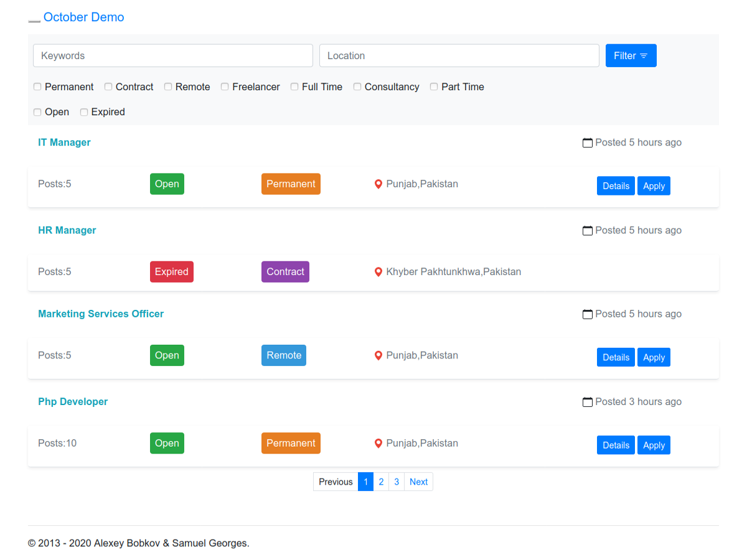Click location pin for Marketing Services Officer
This screenshot has width=747, height=560.
[378, 356]
